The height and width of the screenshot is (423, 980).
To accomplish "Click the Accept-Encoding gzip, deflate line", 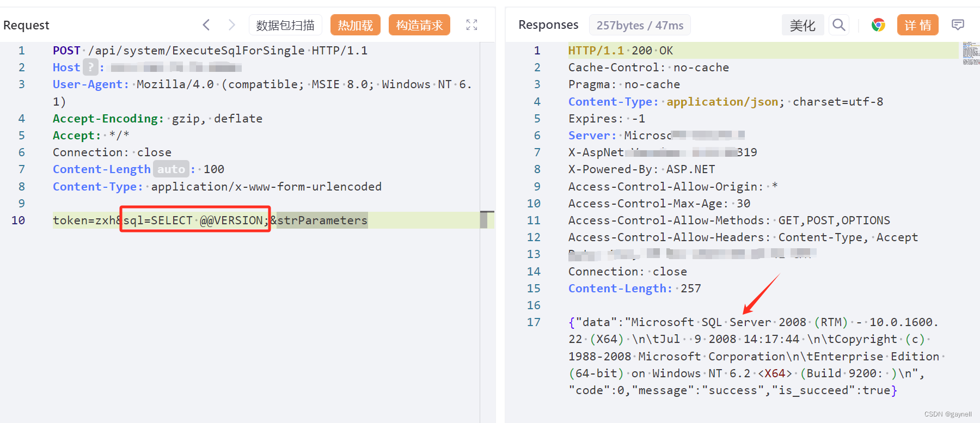I will [157, 119].
